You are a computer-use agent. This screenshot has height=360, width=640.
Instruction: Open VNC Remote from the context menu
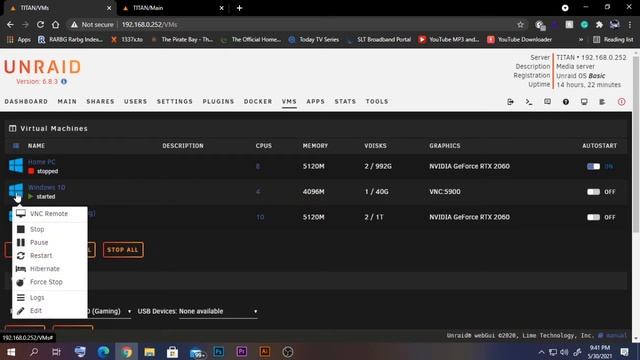(49, 214)
